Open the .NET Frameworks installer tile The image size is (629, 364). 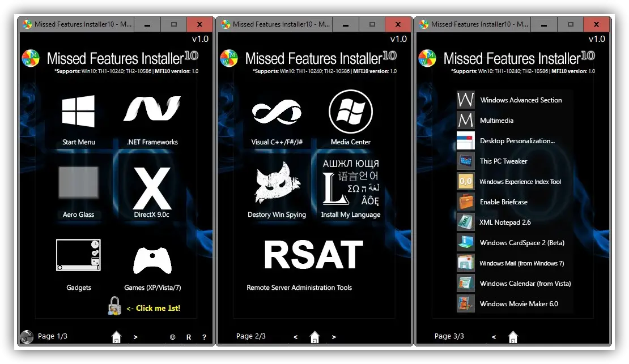pyautogui.click(x=152, y=119)
